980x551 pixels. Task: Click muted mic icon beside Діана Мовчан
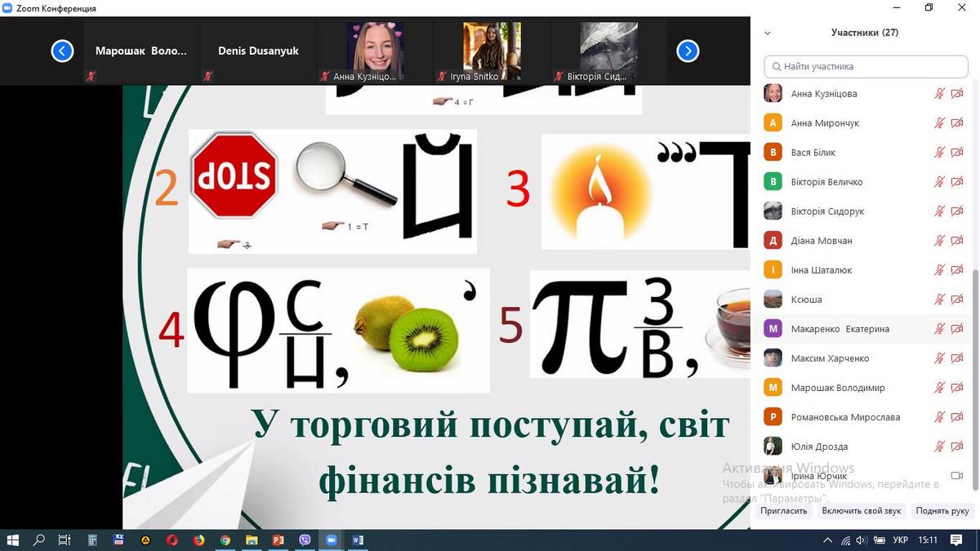coord(939,241)
